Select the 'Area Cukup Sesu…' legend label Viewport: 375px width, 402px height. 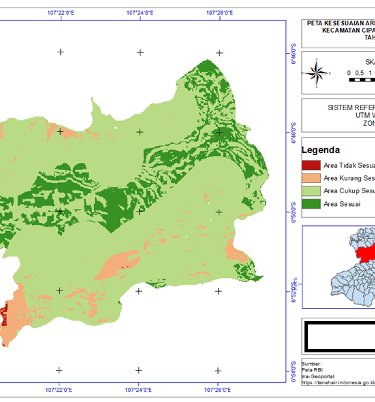point(349,191)
